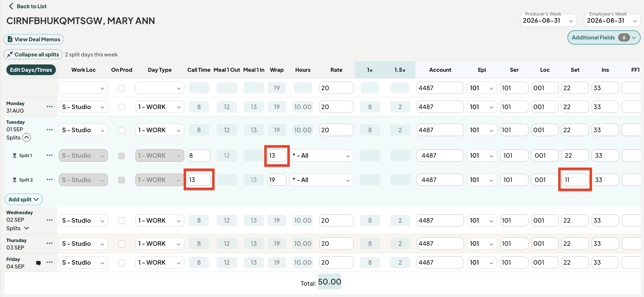Click the Split 1 hourglass icon
The width and height of the screenshot is (644, 297).
(x=15, y=156)
